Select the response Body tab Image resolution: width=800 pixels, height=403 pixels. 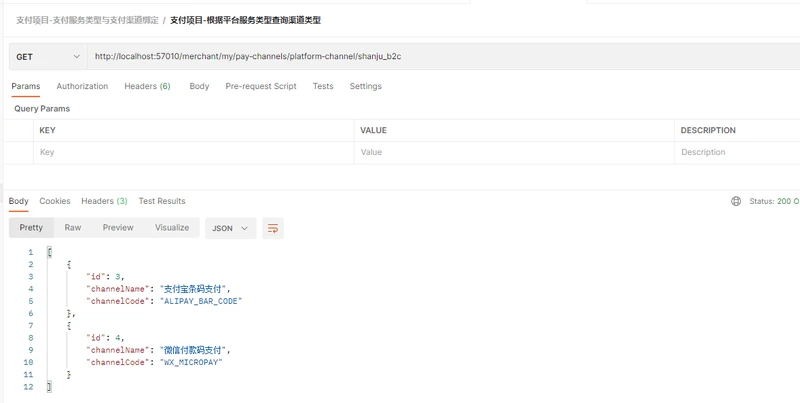[18, 201]
